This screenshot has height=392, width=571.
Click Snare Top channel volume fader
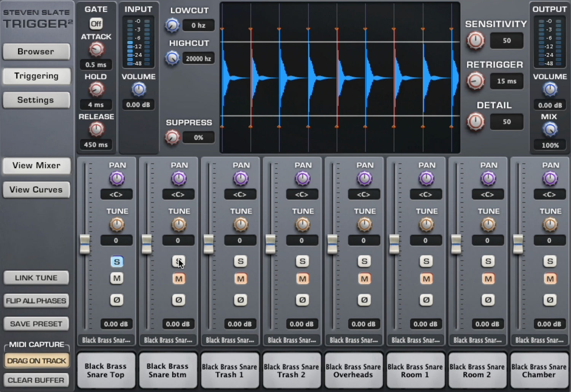pos(85,244)
